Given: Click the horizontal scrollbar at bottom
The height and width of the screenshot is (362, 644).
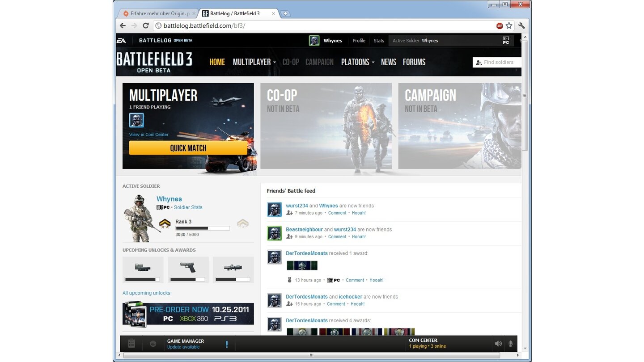Looking at the screenshot, I should pyautogui.click(x=312, y=355).
